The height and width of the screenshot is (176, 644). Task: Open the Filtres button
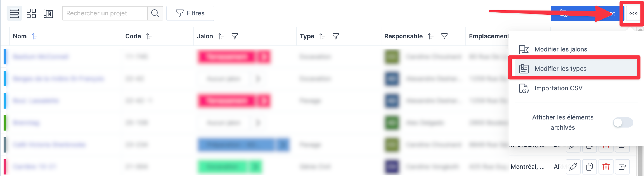click(x=190, y=13)
